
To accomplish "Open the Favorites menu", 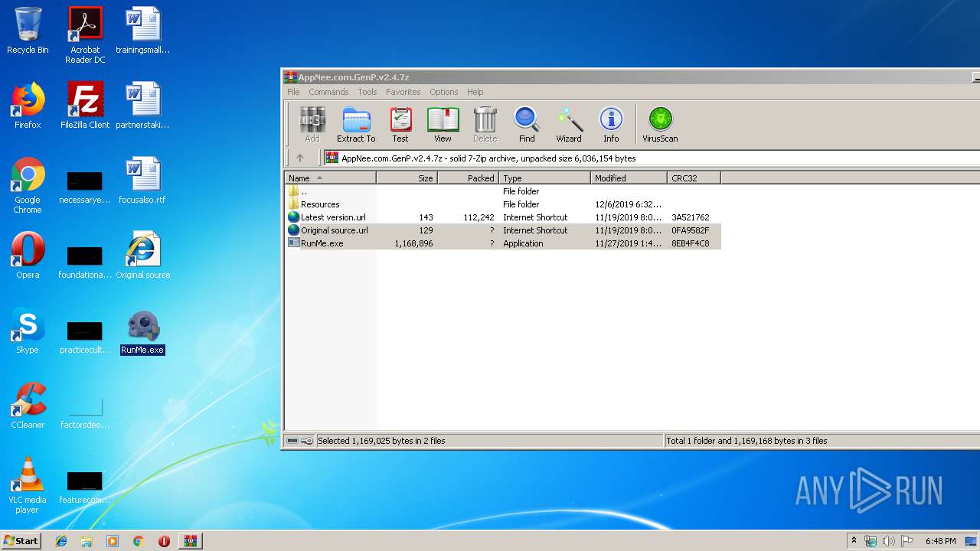I will (x=403, y=92).
